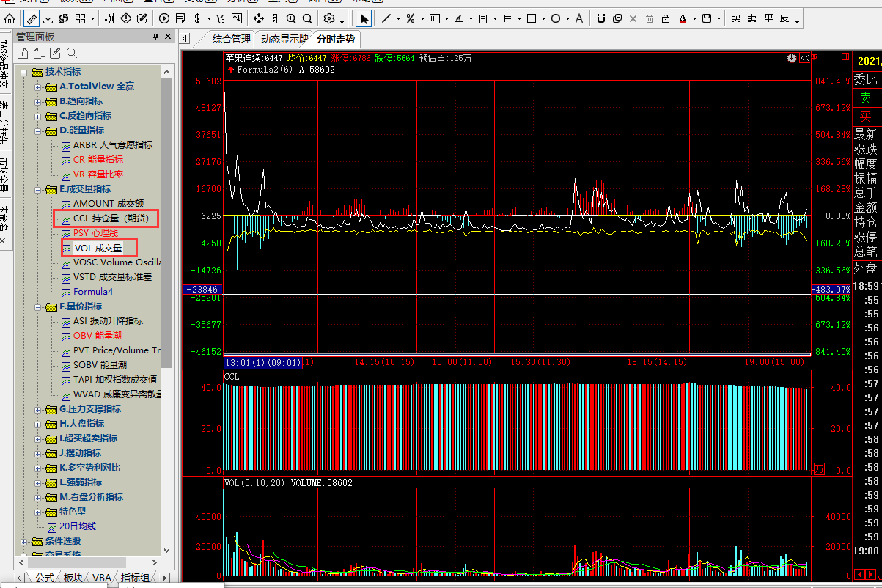Select the arrow pointer tool
The height and width of the screenshot is (588, 882).
(x=365, y=18)
